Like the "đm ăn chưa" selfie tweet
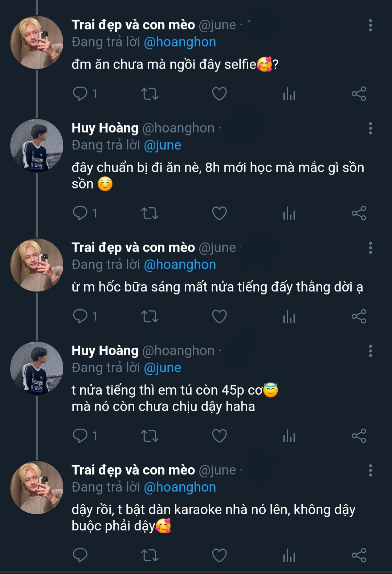 219,94
